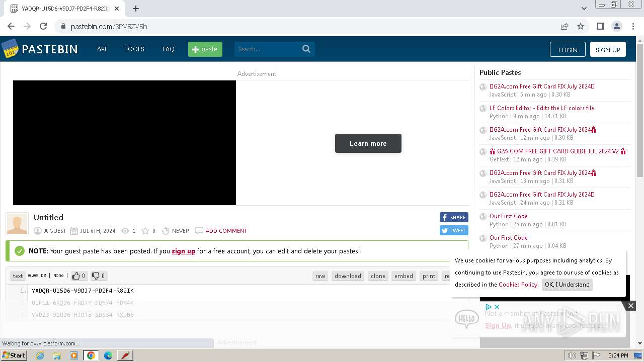Open Our First Code paste 27 min ago
Screen dimensions: 644x362
click(x=508, y=238)
